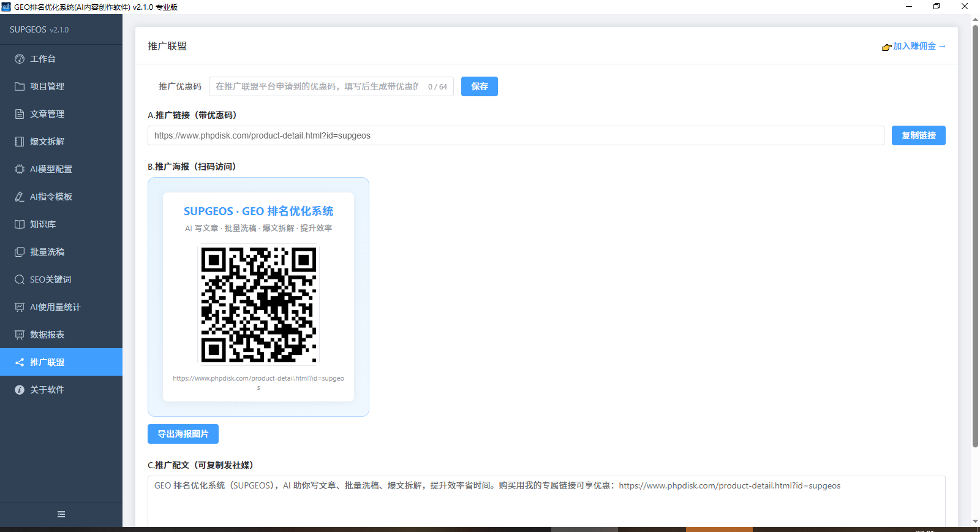This screenshot has width=980, height=532.
Task: Click the 导出海报图片 button
Action: (x=183, y=434)
